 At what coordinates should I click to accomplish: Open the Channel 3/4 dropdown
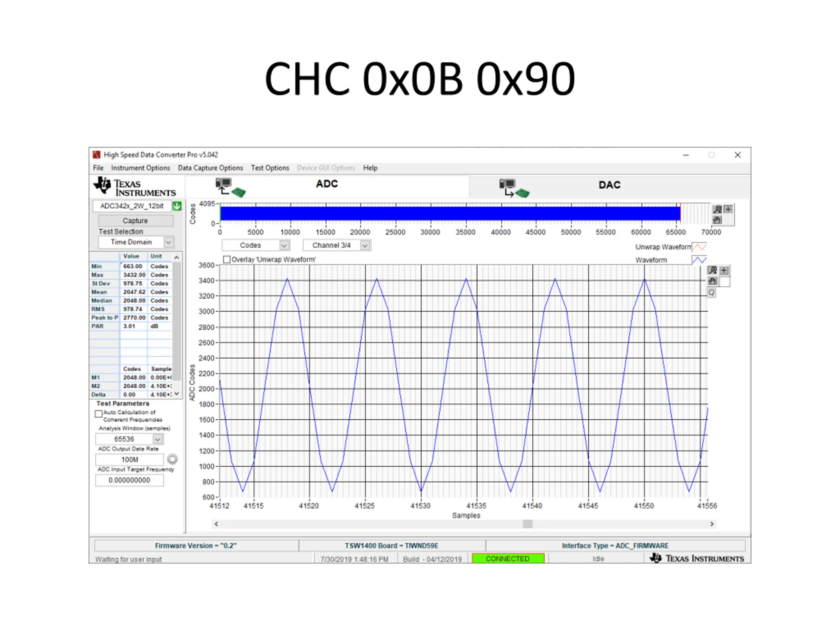click(x=365, y=245)
